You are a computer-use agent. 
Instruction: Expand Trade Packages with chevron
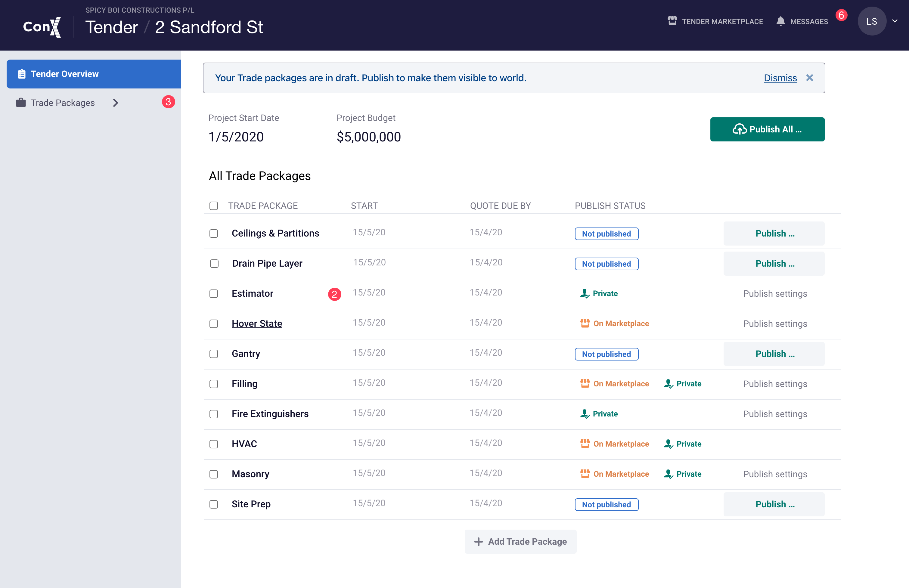pyautogui.click(x=115, y=103)
